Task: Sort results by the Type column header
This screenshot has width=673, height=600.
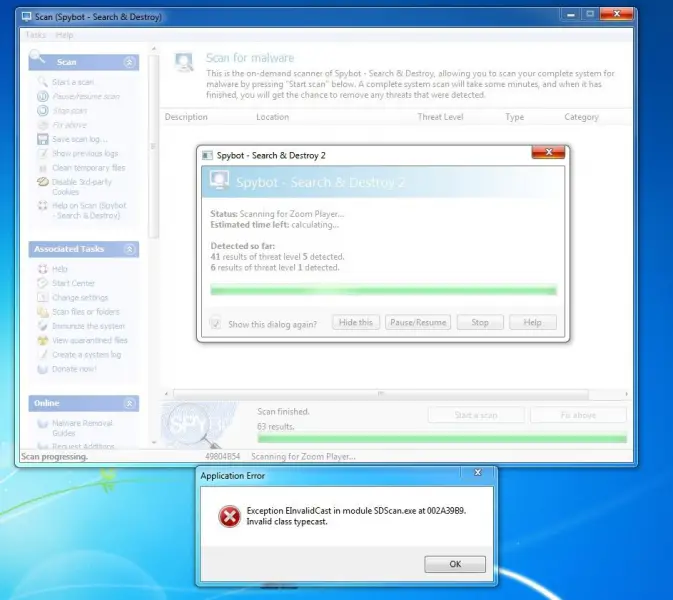Action: 514,117
